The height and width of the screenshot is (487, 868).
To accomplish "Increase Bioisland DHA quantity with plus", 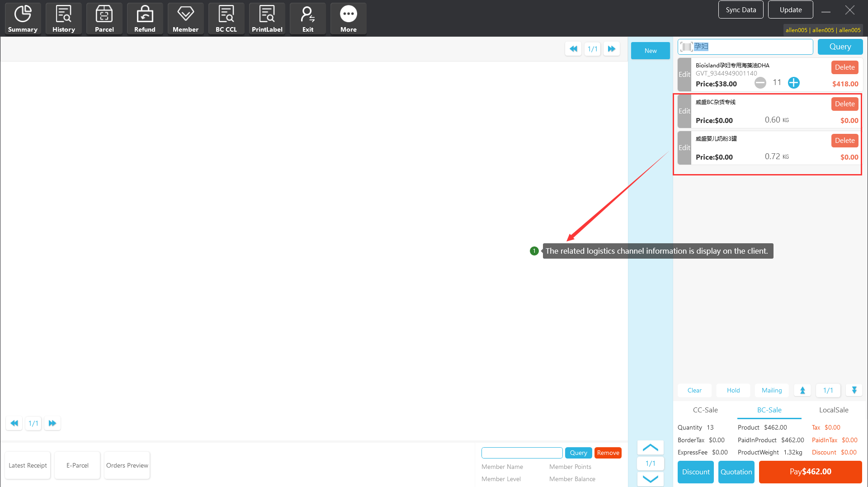I will pyautogui.click(x=793, y=83).
